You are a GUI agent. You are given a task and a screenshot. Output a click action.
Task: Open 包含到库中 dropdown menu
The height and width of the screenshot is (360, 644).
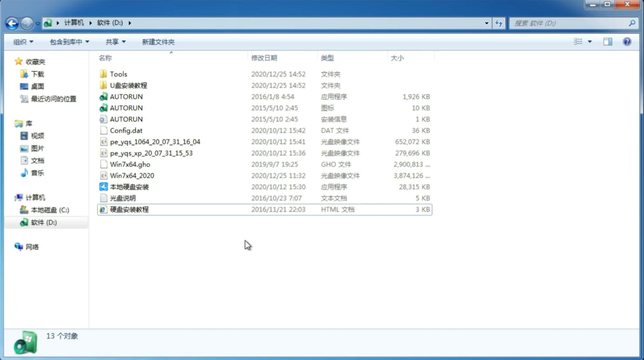68,42
